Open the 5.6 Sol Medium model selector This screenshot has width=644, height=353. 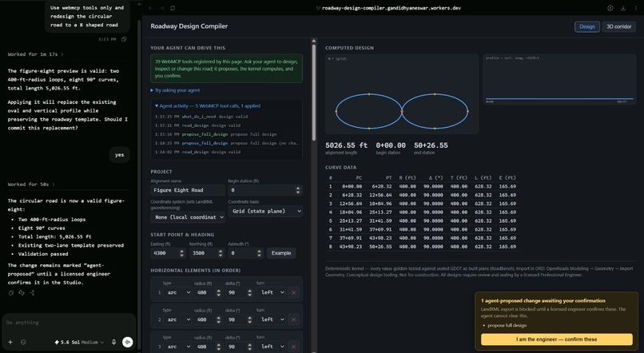79,342
